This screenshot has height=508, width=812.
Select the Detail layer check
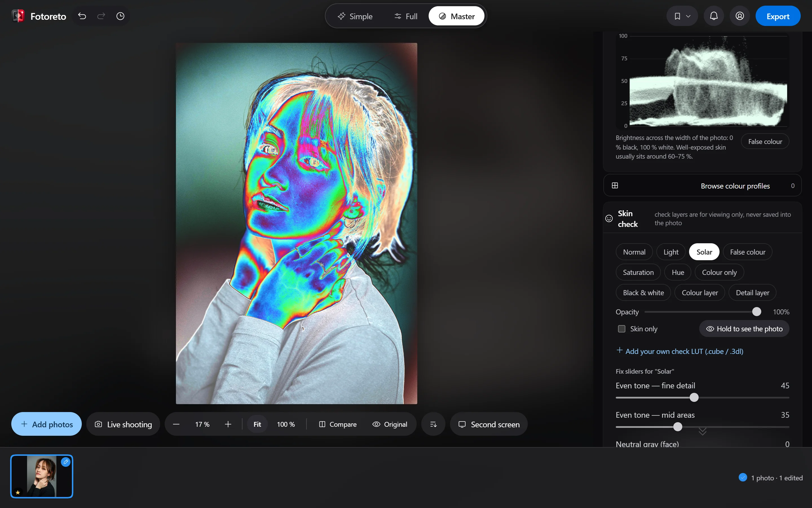pyautogui.click(x=752, y=293)
